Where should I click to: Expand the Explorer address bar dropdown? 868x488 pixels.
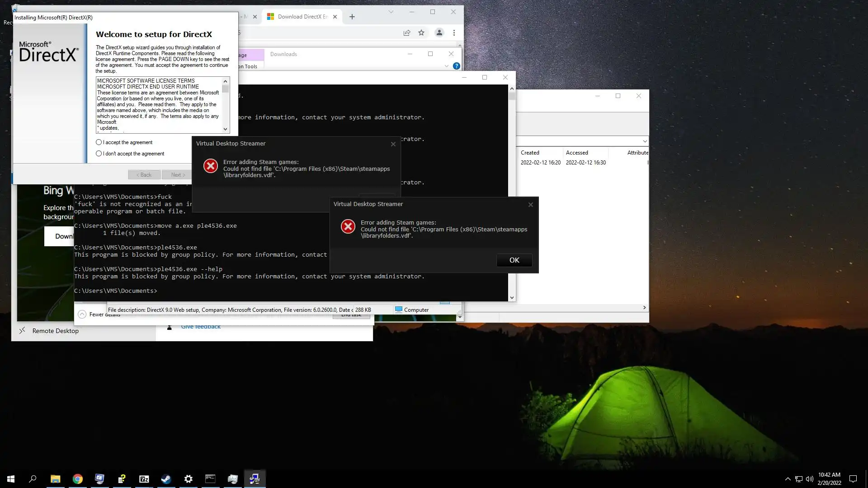point(645,141)
